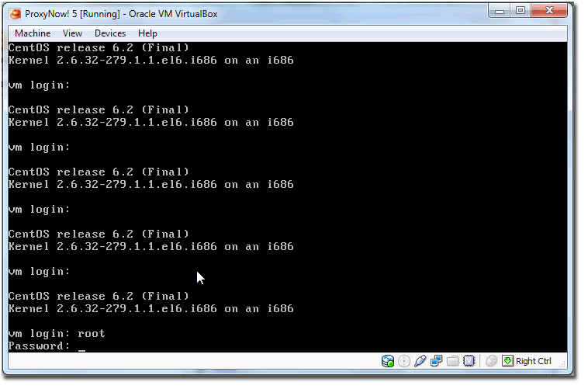588x389 pixels.
Task: Click the virtualization CPU chip status icon
Action: point(469,361)
